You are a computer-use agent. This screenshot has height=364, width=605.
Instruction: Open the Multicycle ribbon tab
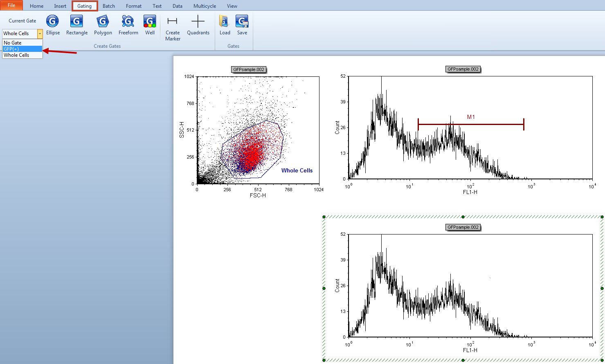pyautogui.click(x=205, y=6)
